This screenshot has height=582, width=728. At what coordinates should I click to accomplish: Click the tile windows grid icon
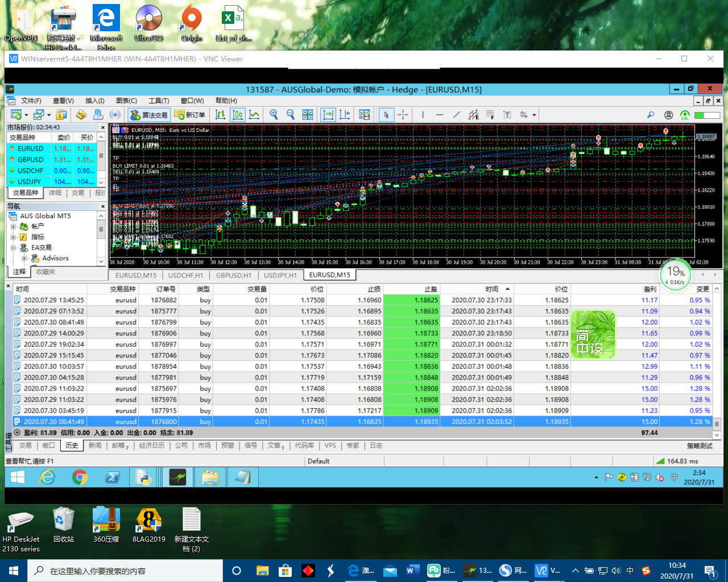point(308,115)
